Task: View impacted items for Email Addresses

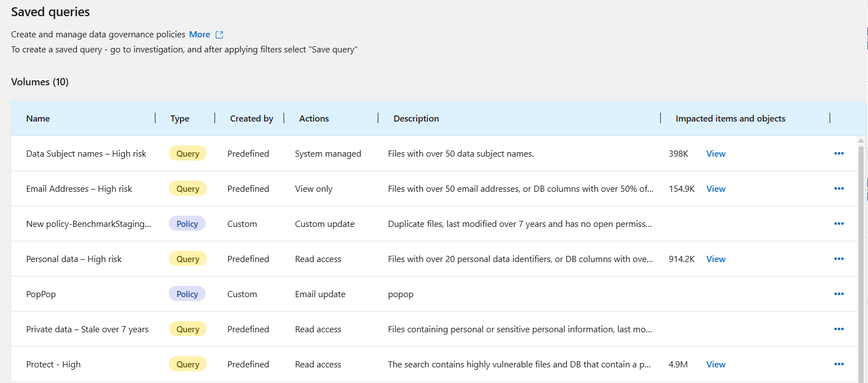Action: click(x=716, y=188)
